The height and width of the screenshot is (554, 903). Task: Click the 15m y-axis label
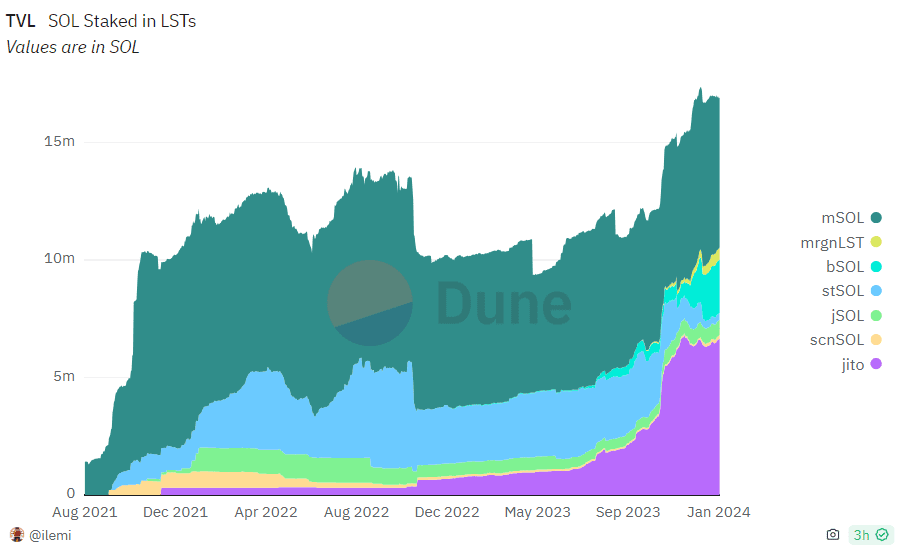(x=59, y=141)
